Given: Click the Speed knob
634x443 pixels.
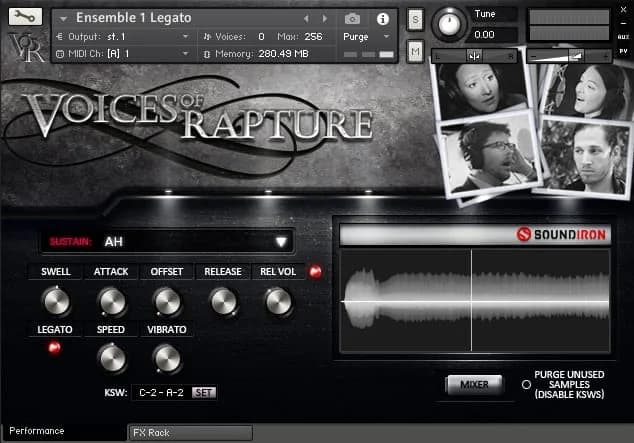Looking at the screenshot, I should point(112,359).
